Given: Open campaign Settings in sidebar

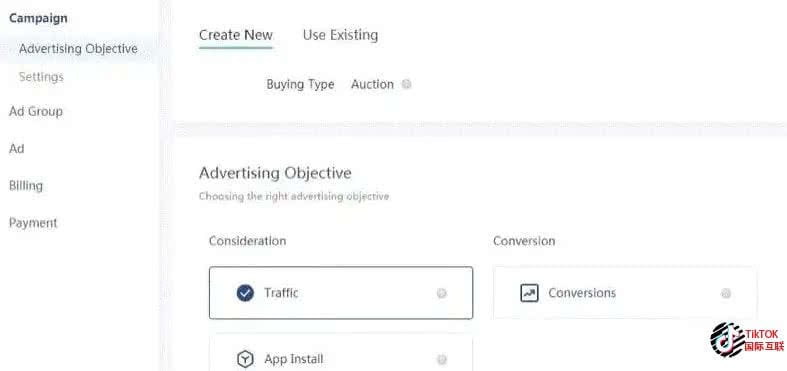Looking at the screenshot, I should (x=41, y=77).
